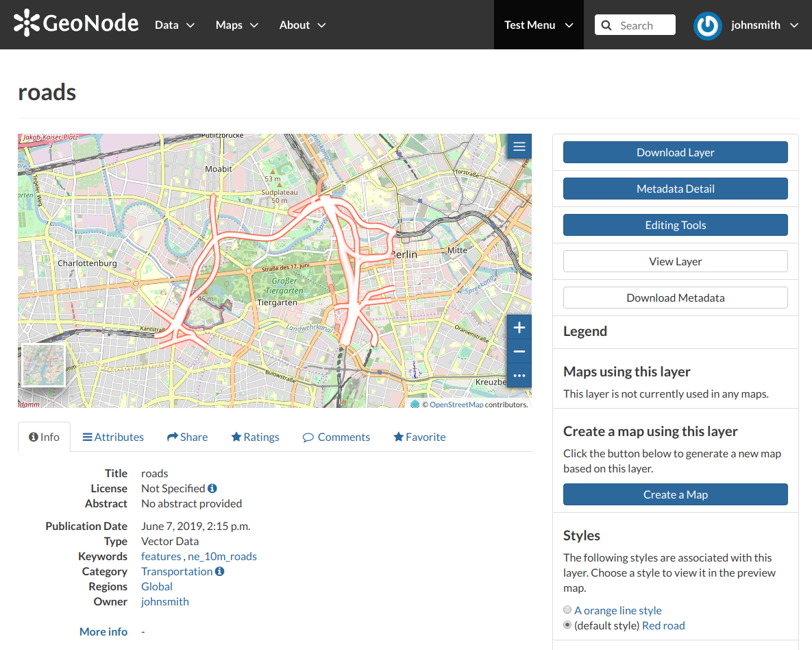
Task: Click the View Layer button
Action: pyautogui.click(x=675, y=261)
